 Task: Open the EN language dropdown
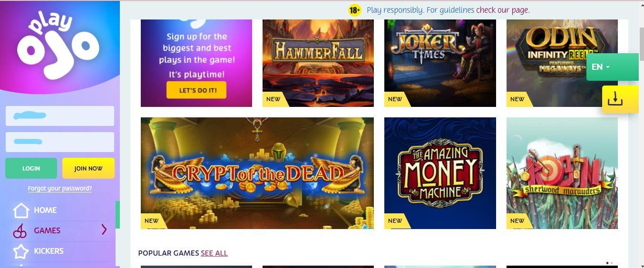(x=613, y=67)
